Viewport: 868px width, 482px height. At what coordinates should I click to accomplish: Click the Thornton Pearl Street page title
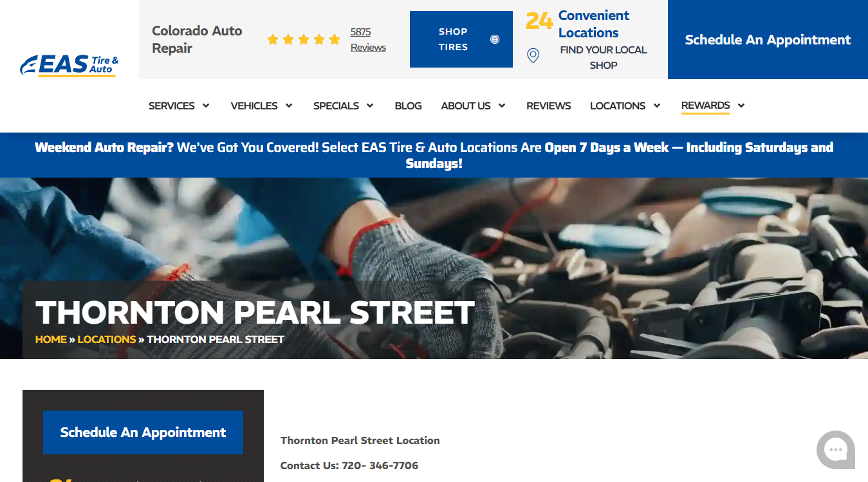click(x=255, y=313)
